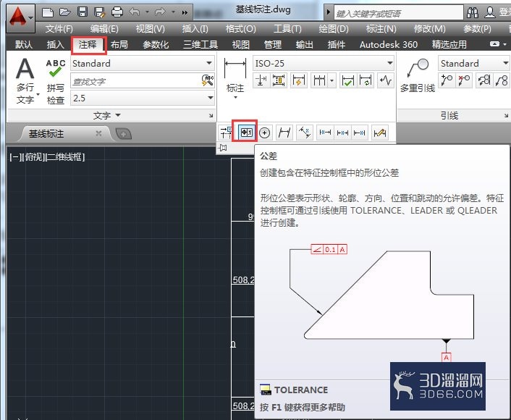Open the Standard text style dropdown
Viewport: 511px width, 420px height.
click(143, 63)
